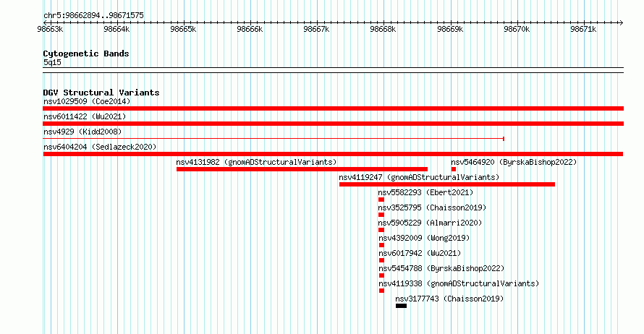Open nsv6017942 (Wu2021) label

[x=420, y=253]
